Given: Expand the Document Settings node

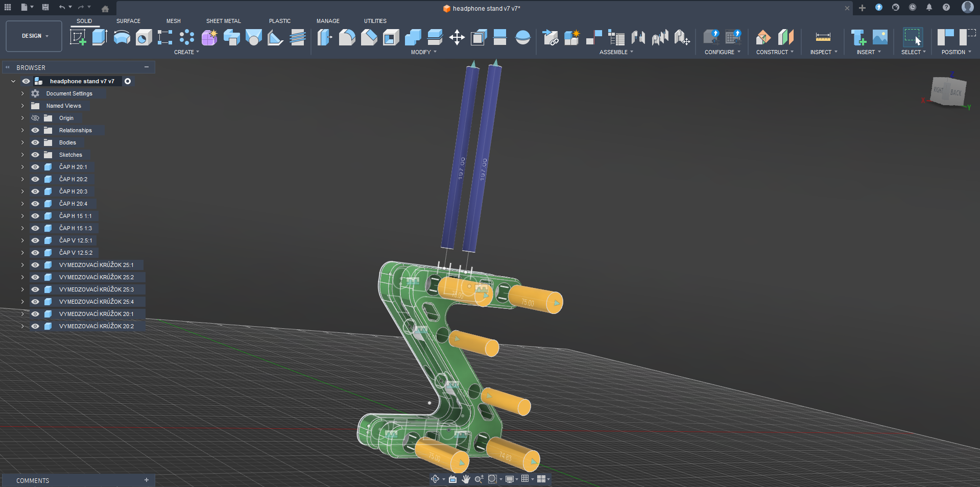Looking at the screenshot, I should tap(22, 93).
